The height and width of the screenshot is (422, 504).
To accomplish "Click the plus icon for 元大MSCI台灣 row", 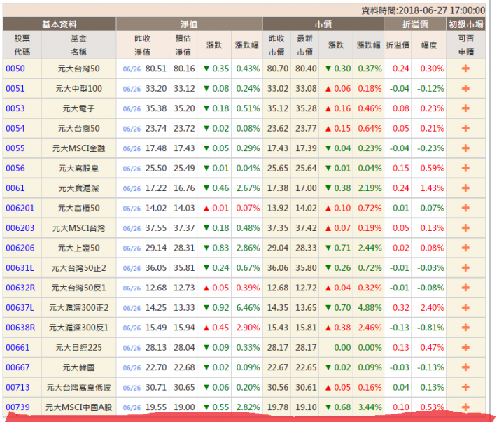I will 465,228.
